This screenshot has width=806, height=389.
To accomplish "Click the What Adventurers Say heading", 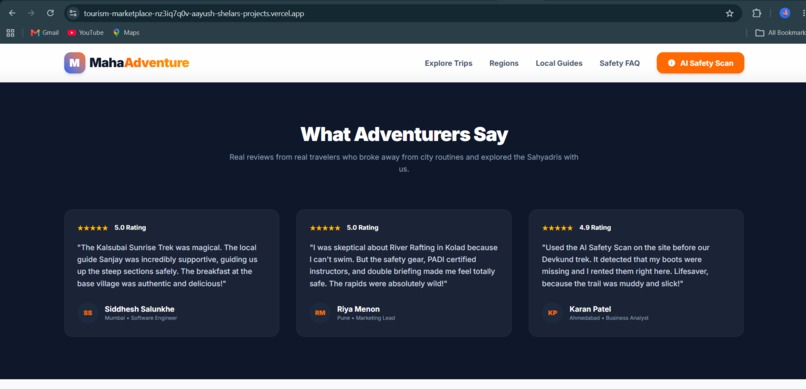I will point(404,135).
